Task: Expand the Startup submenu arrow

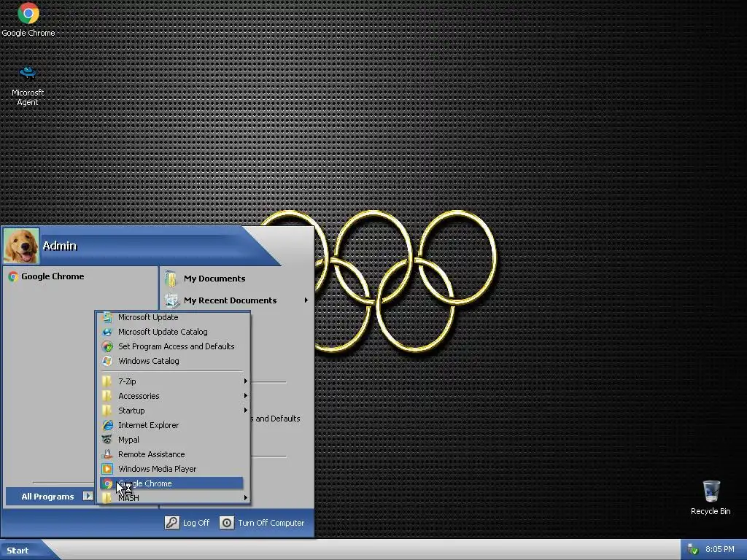Action: [245, 410]
